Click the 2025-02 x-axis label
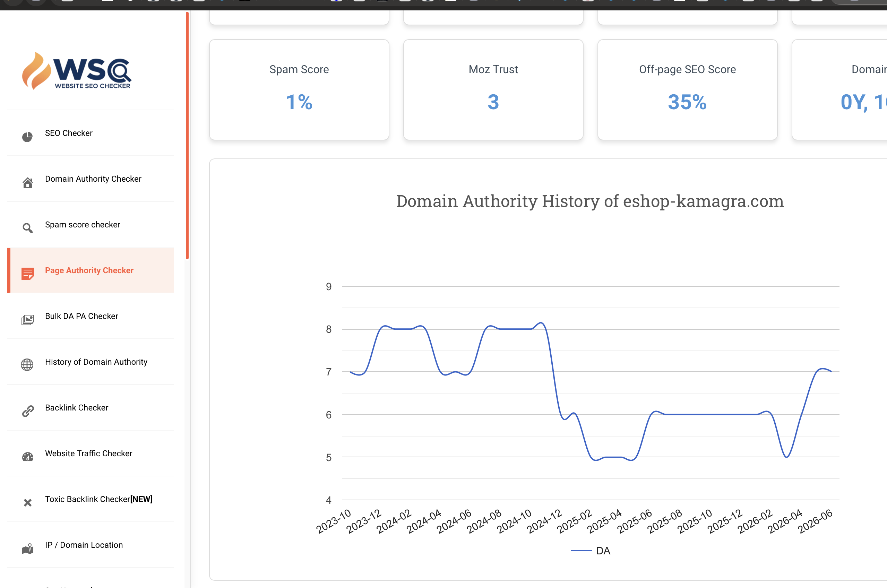The width and height of the screenshot is (887, 588). point(574,521)
